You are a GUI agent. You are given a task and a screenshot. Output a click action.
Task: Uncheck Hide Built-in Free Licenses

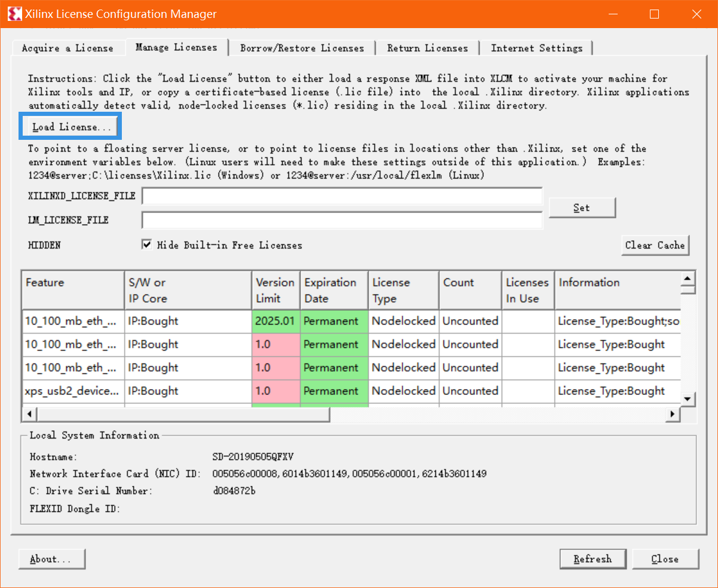(x=146, y=245)
